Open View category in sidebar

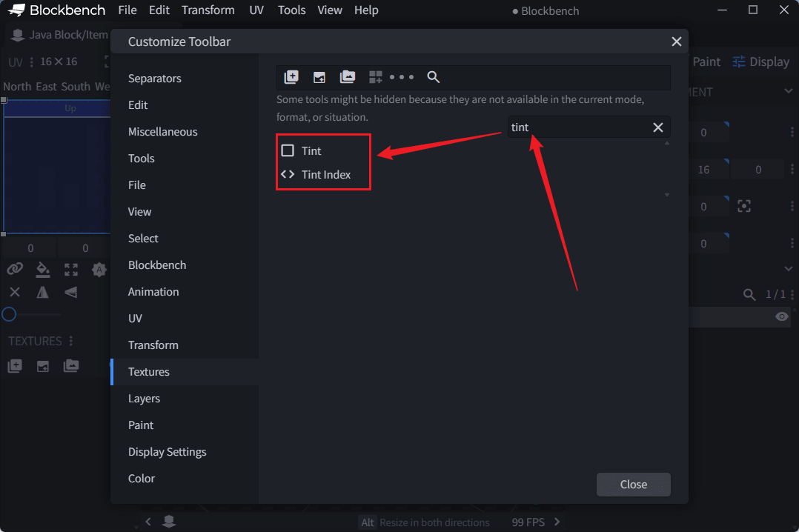(185, 211)
